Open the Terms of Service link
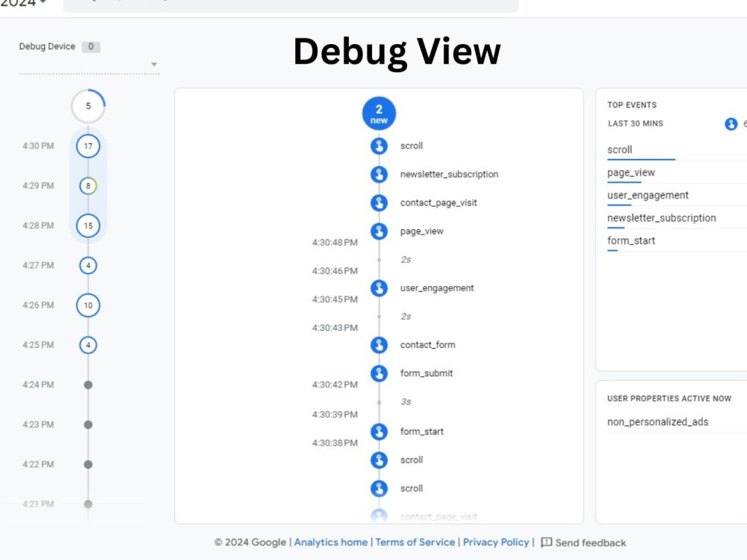The height and width of the screenshot is (560, 747). (x=415, y=542)
